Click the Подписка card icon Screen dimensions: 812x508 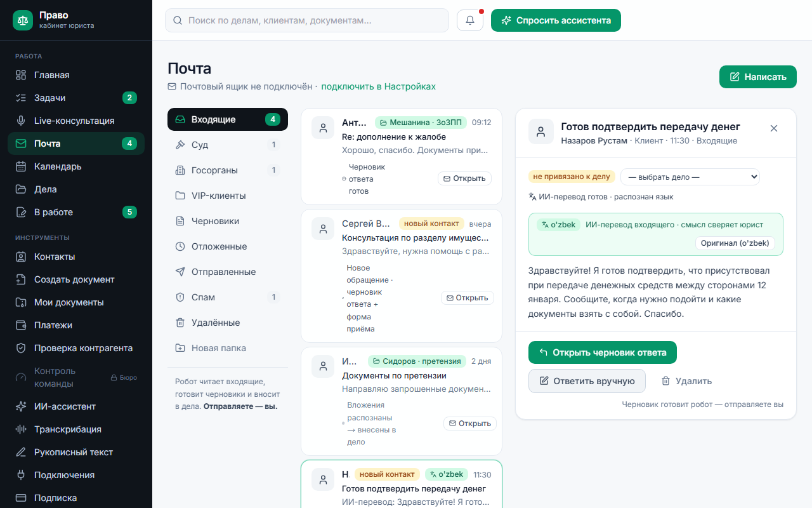pyautogui.click(x=21, y=498)
